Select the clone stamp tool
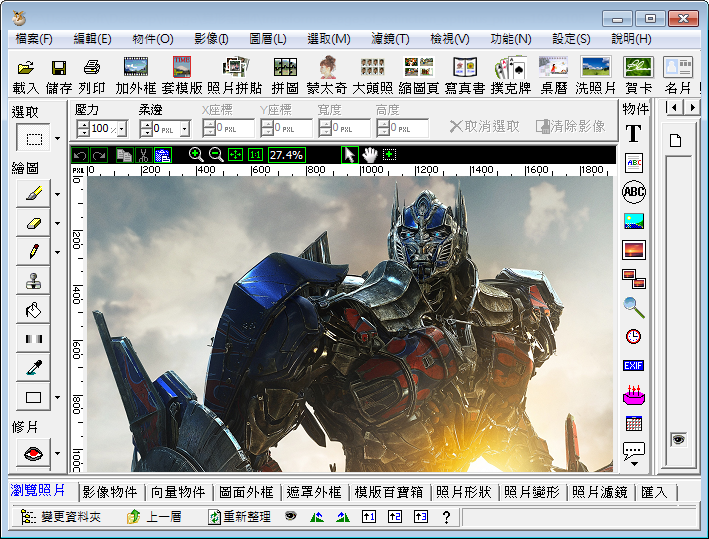Screen dimensions: 709x539 point(33,281)
